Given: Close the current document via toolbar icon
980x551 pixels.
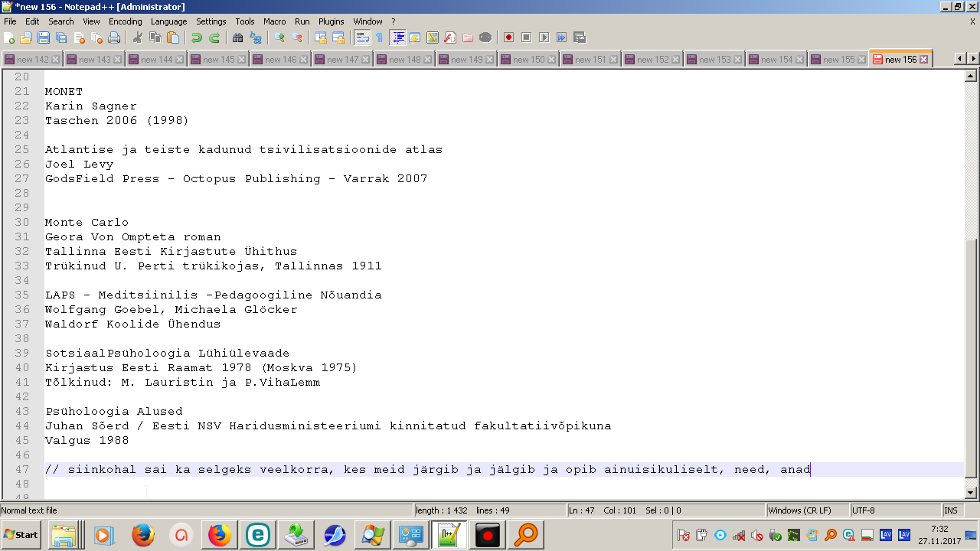Looking at the screenshot, I should click(x=80, y=37).
